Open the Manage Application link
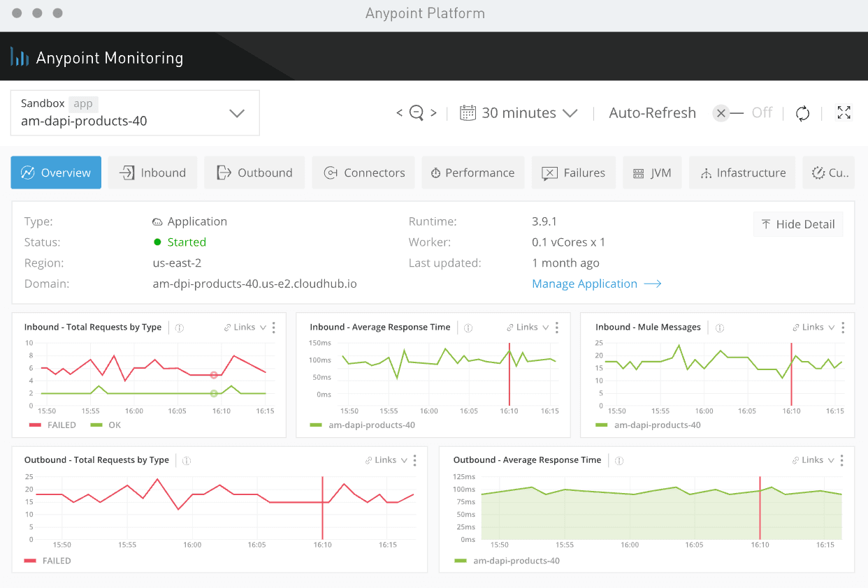868x588 pixels. [x=596, y=284]
